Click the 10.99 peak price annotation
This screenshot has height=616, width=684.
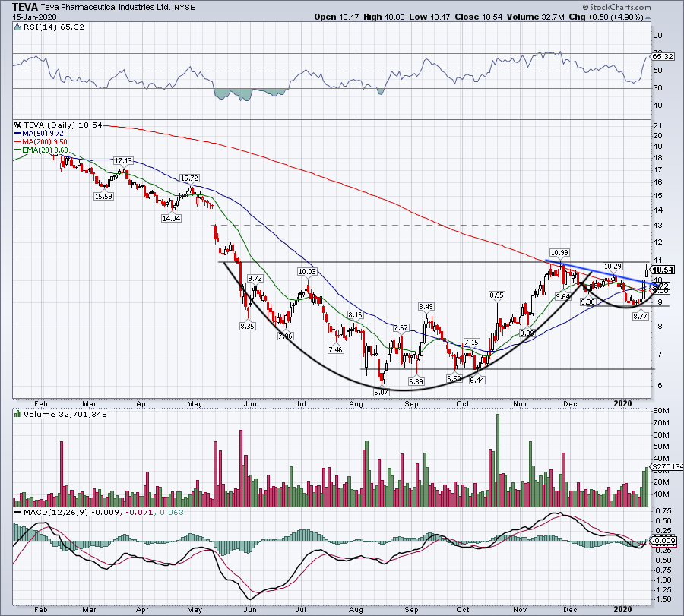tap(560, 251)
